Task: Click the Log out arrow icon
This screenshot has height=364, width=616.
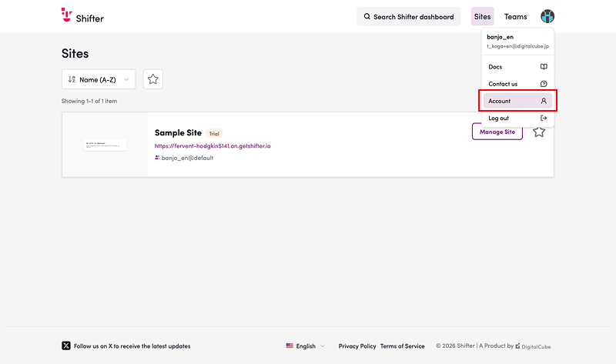Action: [544, 118]
